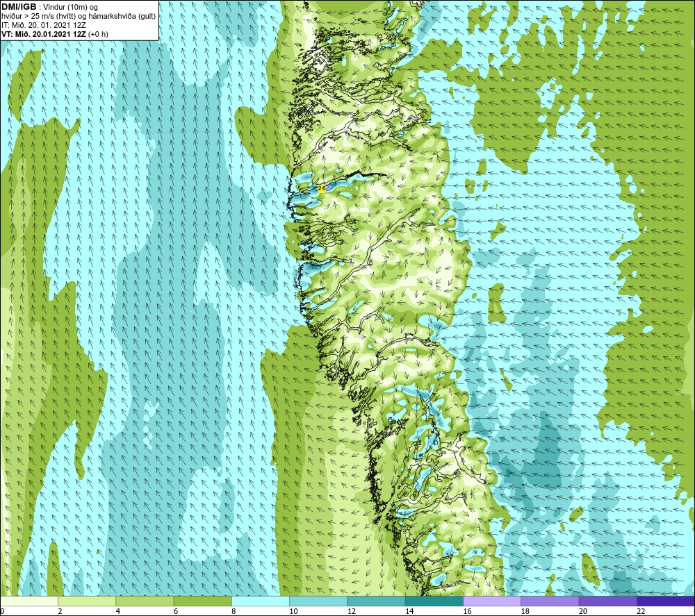
Task: Select the 20–22 m/s legend swatch
Action: coord(607,601)
